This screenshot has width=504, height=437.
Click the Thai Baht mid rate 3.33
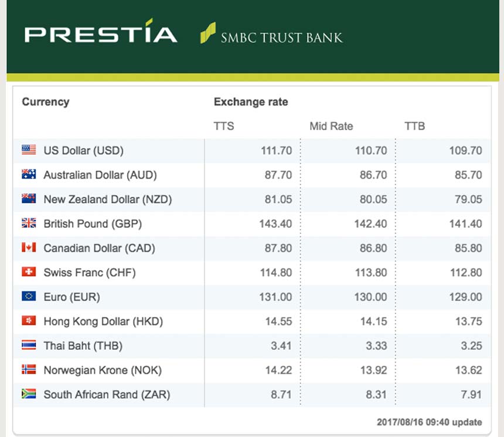[x=376, y=346]
